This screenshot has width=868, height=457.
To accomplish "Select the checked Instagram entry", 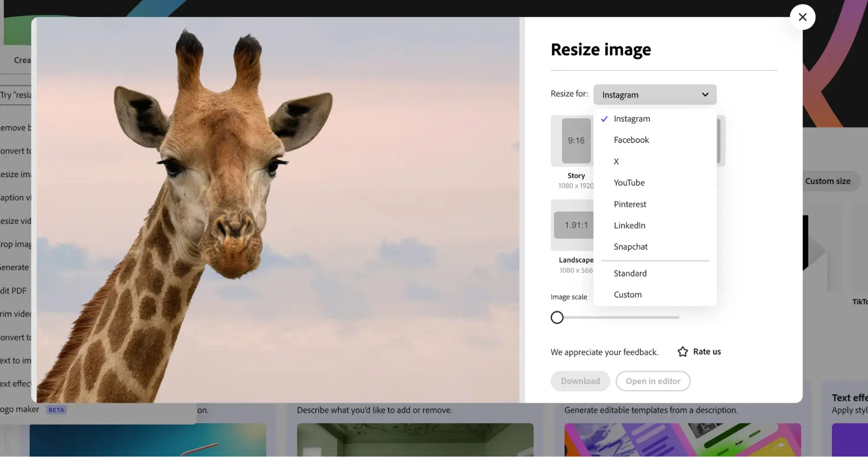I will [x=632, y=118].
